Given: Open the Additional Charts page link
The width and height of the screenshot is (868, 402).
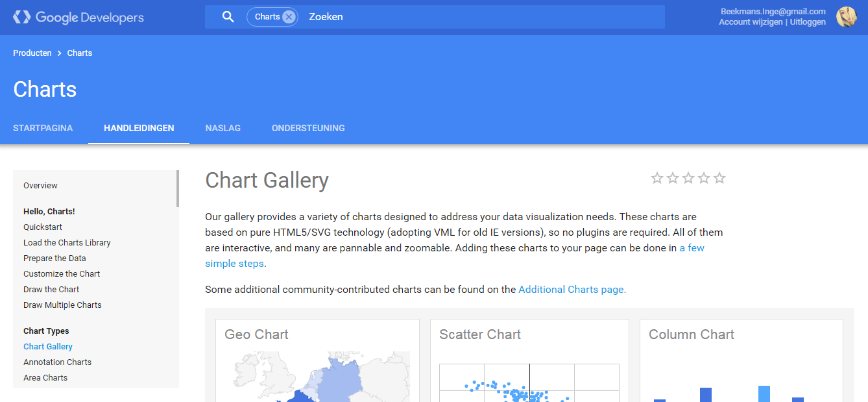Looking at the screenshot, I should 572,290.
